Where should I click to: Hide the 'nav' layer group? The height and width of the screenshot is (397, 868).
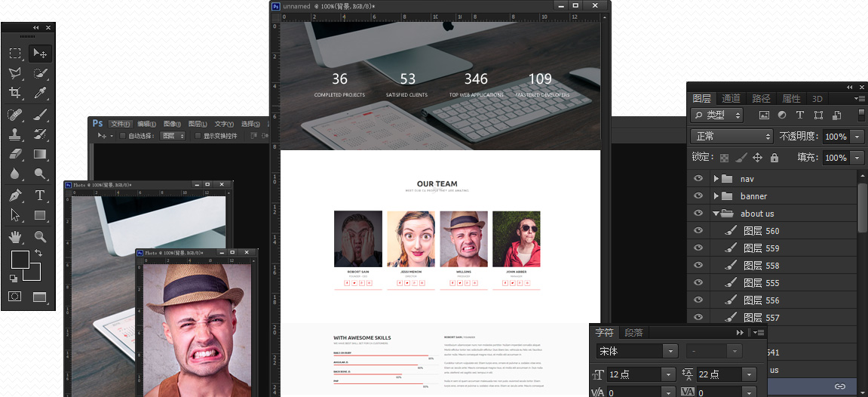pyautogui.click(x=698, y=179)
